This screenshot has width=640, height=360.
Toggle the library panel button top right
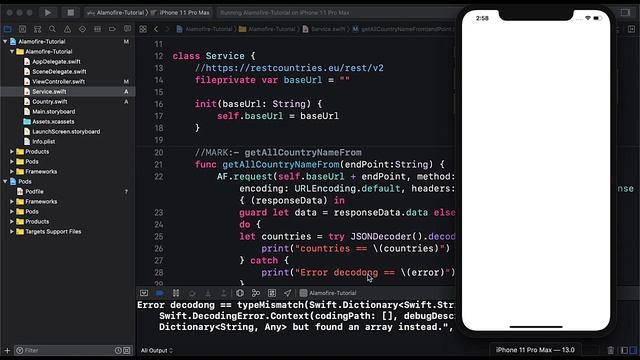coord(625,13)
